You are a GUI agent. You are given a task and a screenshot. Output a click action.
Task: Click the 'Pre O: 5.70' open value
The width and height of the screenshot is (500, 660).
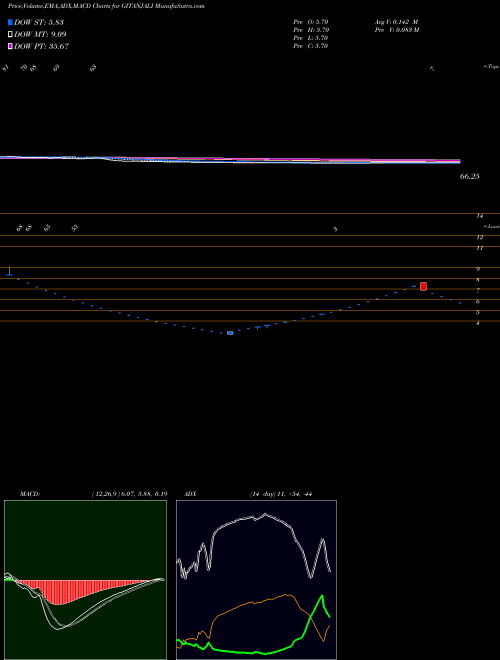tap(311, 22)
